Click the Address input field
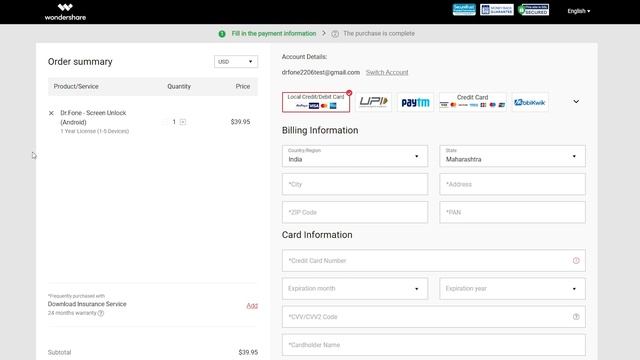Image resolution: width=640 pixels, height=360 pixels. coord(512,184)
